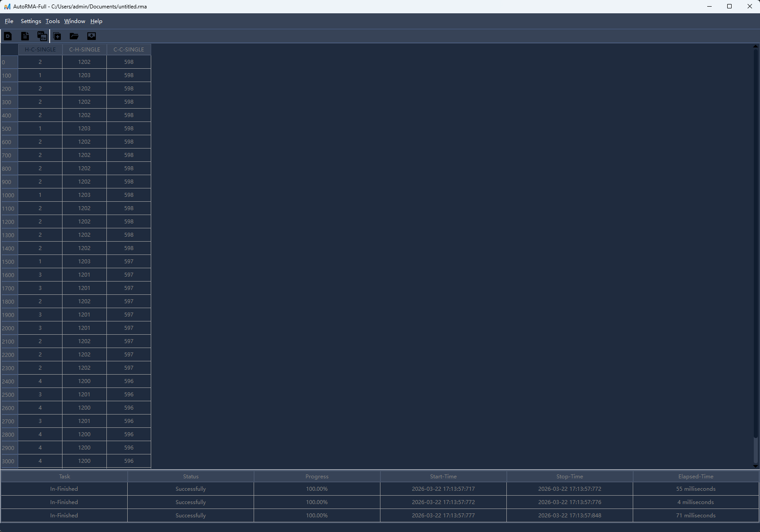Click the text file toolbar icon
The height and width of the screenshot is (532, 760).
25,36
